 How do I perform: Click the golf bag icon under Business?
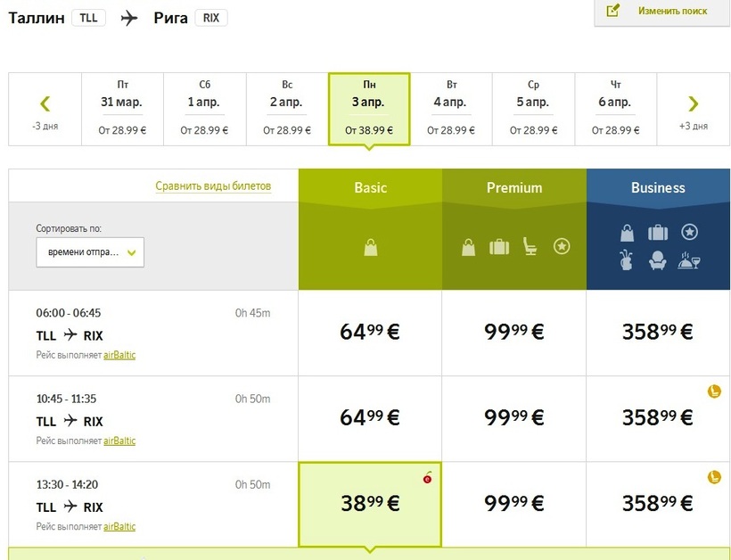tap(627, 260)
